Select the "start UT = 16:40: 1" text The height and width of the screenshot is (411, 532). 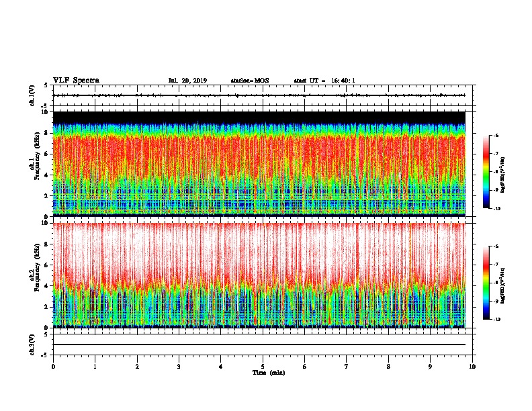(x=324, y=81)
